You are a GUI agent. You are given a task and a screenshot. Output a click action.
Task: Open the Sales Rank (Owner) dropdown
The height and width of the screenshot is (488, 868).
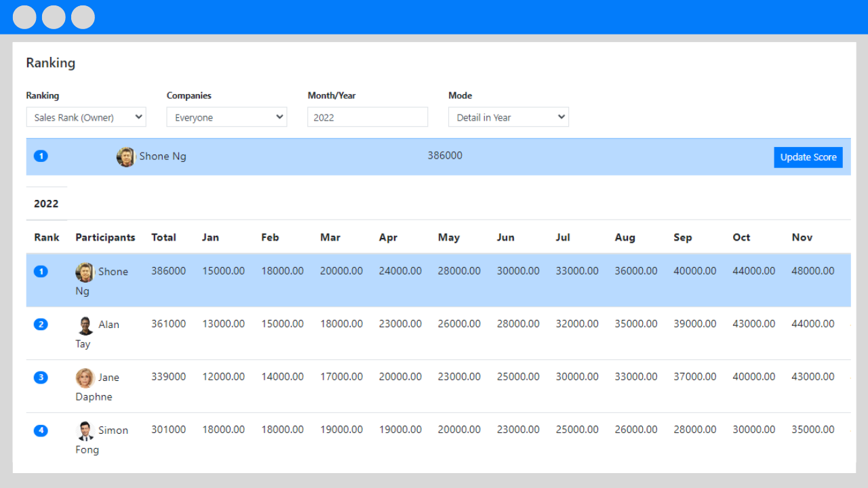pyautogui.click(x=86, y=117)
